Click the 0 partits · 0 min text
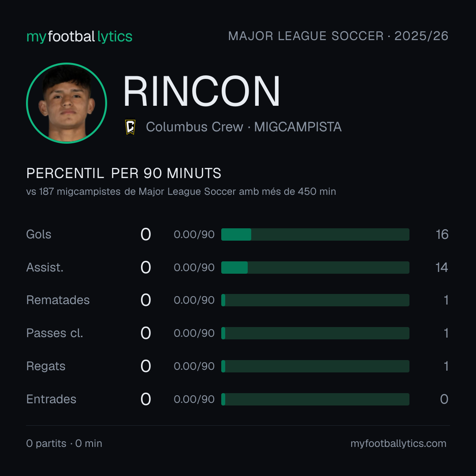 (x=64, y=443)
